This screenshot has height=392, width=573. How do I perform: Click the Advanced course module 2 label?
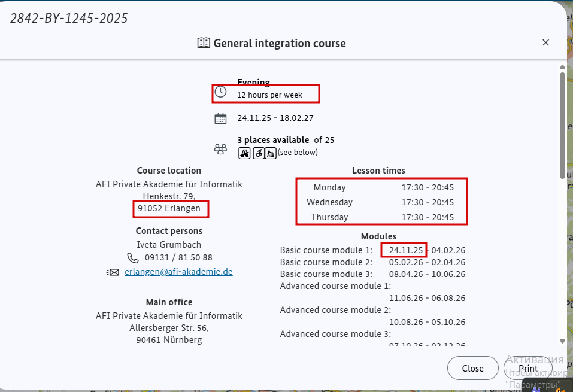[335, 310]
